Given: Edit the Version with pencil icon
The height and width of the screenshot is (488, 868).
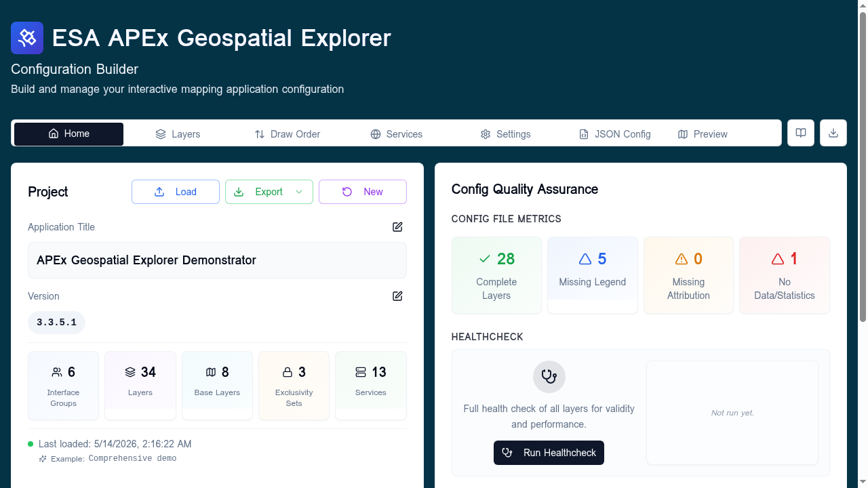Looking at the screenshot, I should point(397,296).
